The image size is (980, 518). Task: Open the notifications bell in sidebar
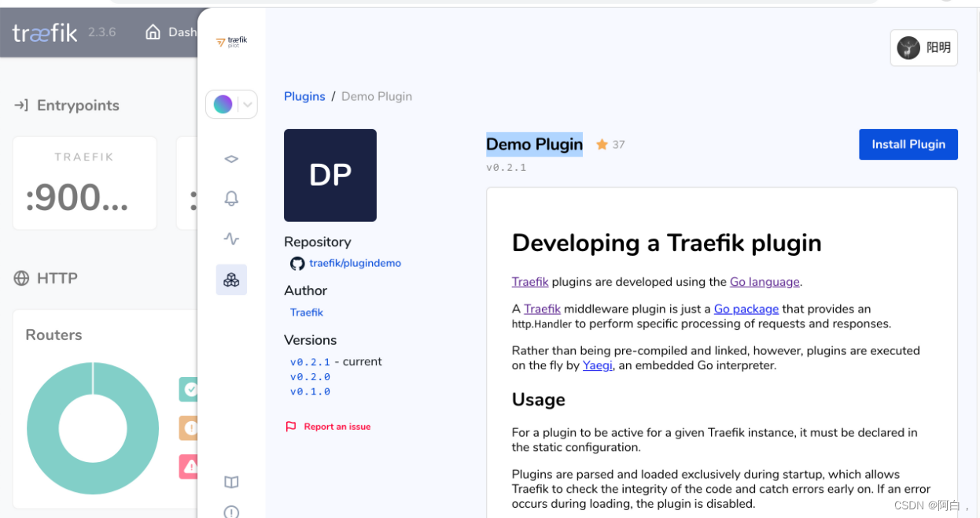tap(231, 198)
